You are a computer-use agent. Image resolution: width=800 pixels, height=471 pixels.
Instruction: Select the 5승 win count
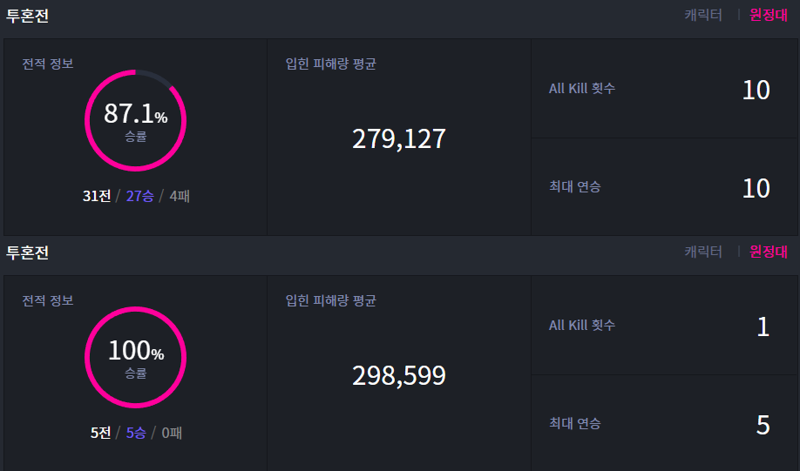point(136,433)
